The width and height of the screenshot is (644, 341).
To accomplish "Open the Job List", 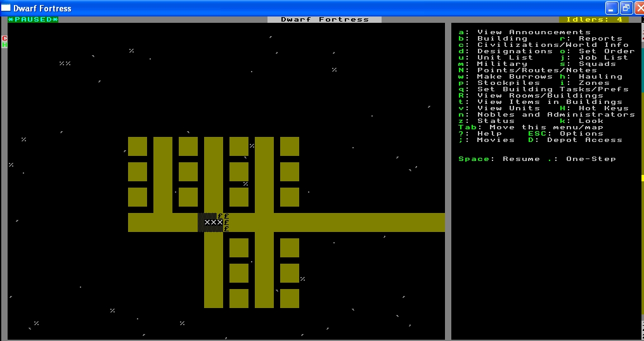I will (594, 58).
